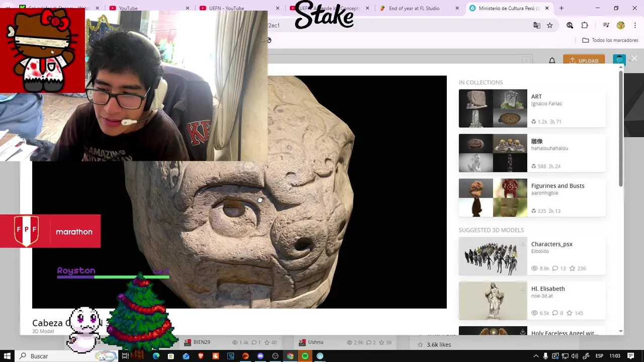Open the BIEN29 model card behind popup
This screenshot has height=362, width=644.
click(201, 342)
